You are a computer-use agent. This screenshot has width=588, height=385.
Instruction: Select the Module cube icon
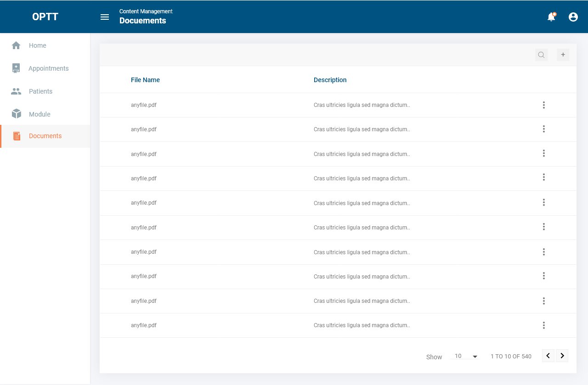click(16, 114)
